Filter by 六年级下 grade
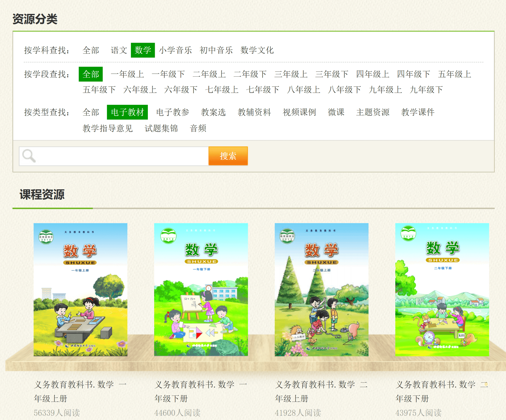 (x=181, y=90)
